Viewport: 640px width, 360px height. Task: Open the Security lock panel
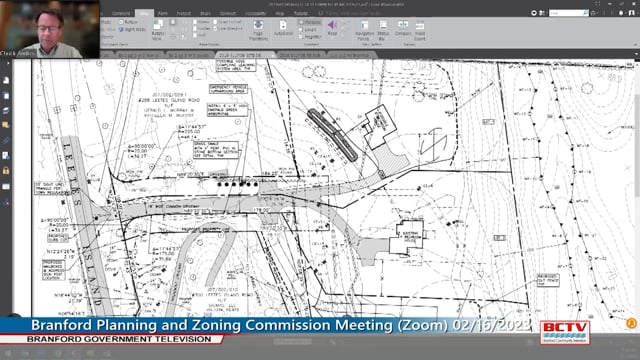tap(6, 171)
